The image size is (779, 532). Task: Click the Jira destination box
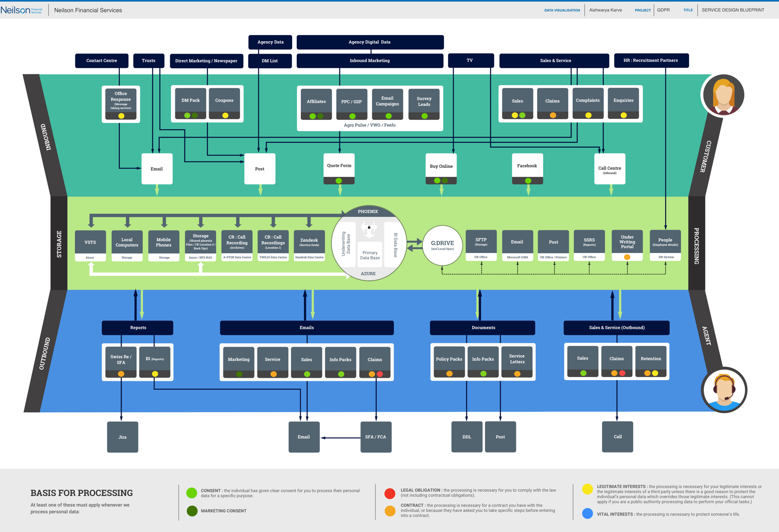point(122,437)
